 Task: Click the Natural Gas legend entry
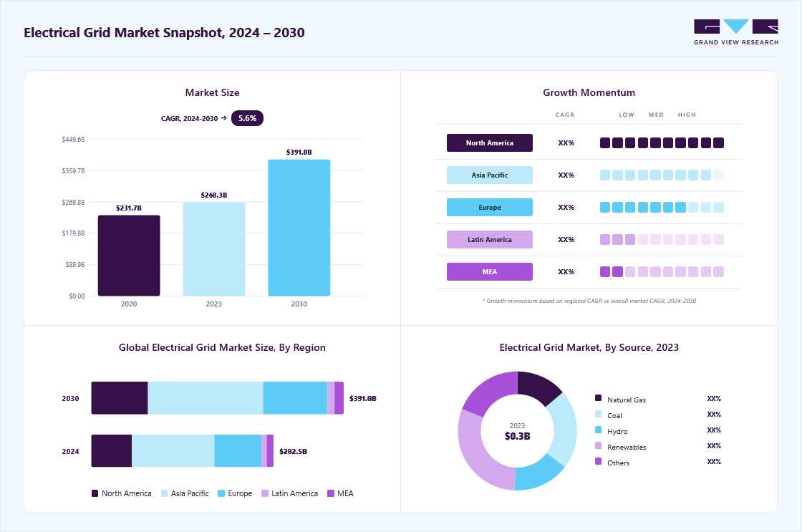click(x=620, y=399)
